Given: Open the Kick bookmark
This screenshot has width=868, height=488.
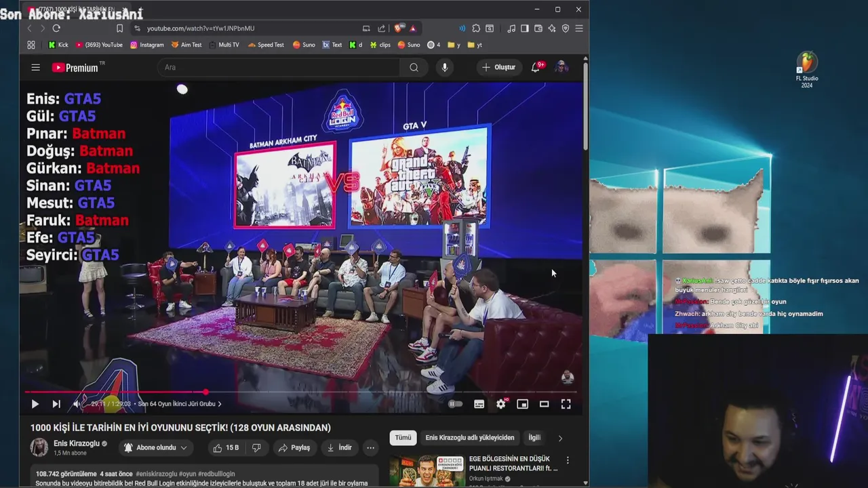Looking at the screenshot, I should point(58,45).
